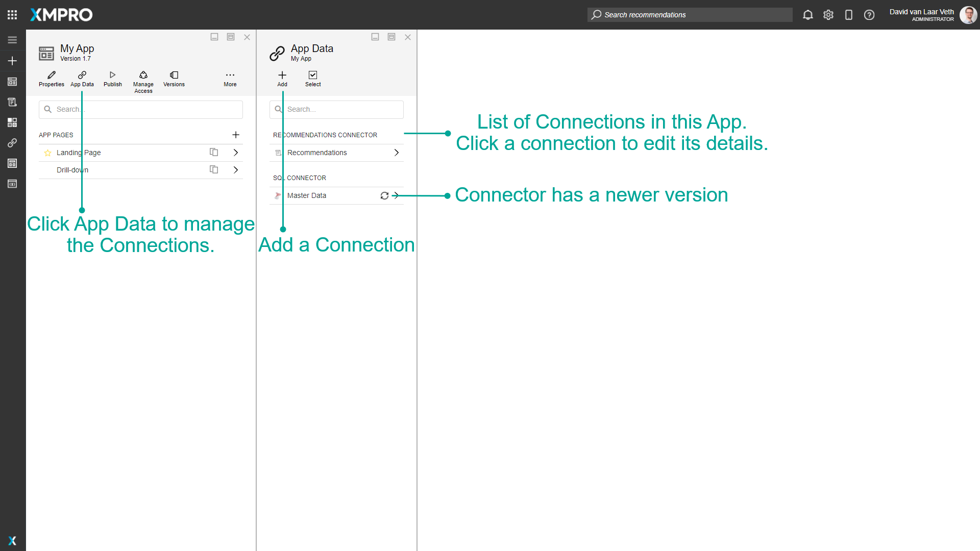Expand the Recommendations connection
The image size is (980, 551).
click(x=397, y=152)
